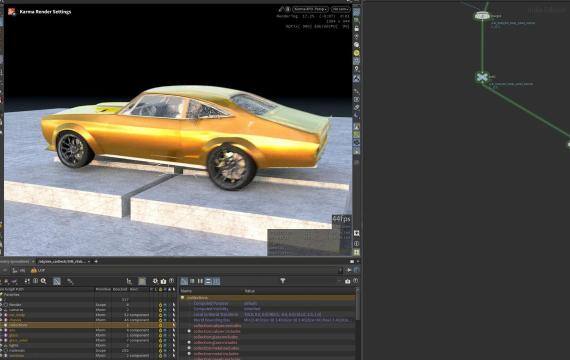
Task: Click the Local to World Transform property row
Action: pyautogui.click(x=268, y=314)
